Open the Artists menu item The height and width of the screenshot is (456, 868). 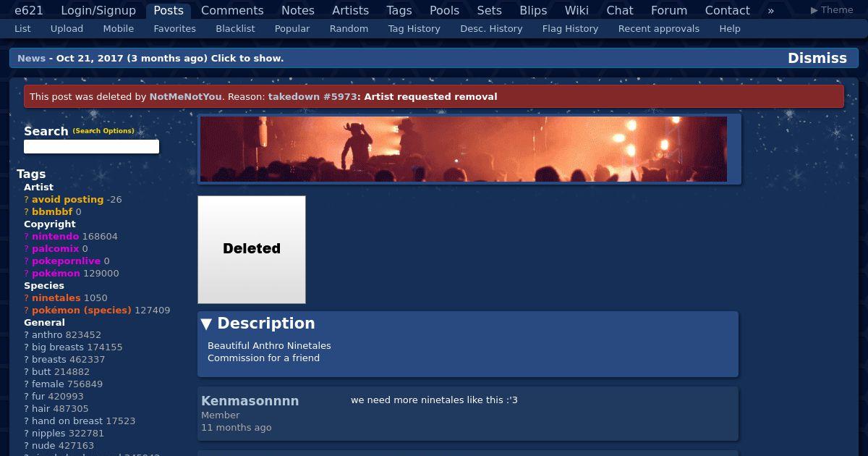point(351,10)
